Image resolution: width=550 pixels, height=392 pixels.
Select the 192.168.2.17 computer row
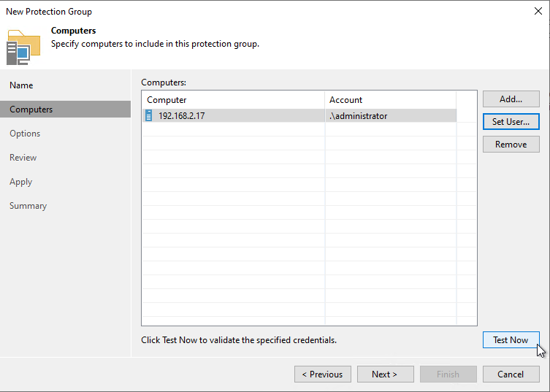[299, 116]
